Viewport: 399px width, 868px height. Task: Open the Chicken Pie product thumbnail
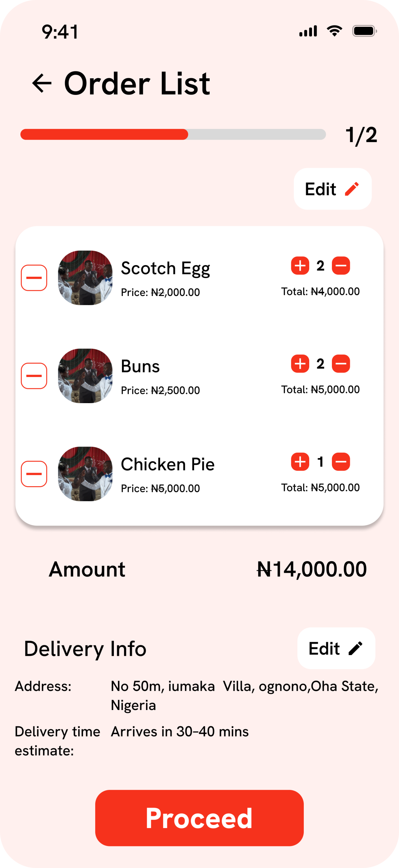[x=85, y=474]
